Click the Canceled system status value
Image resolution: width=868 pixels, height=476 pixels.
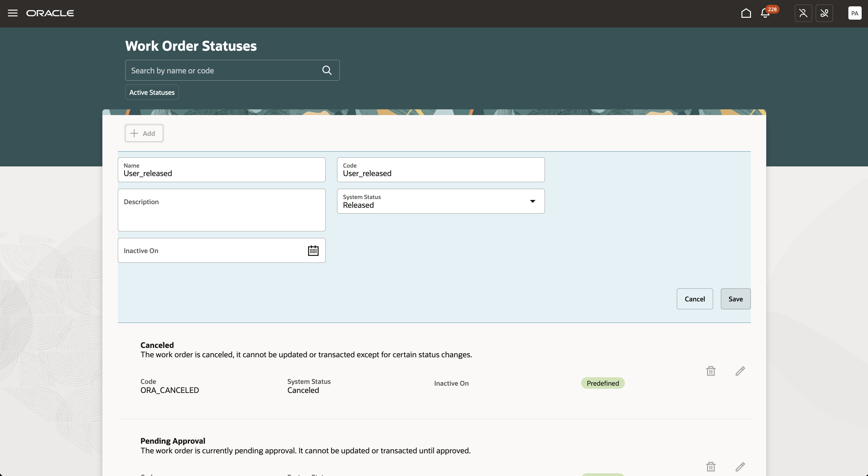(303, 390)
